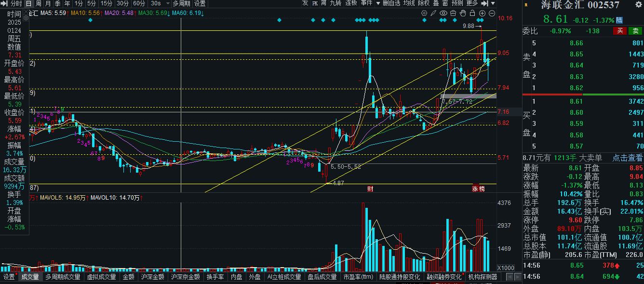Click the PK compare icon
The width and height of the screenshot is (644, 284).
[315, 3]
